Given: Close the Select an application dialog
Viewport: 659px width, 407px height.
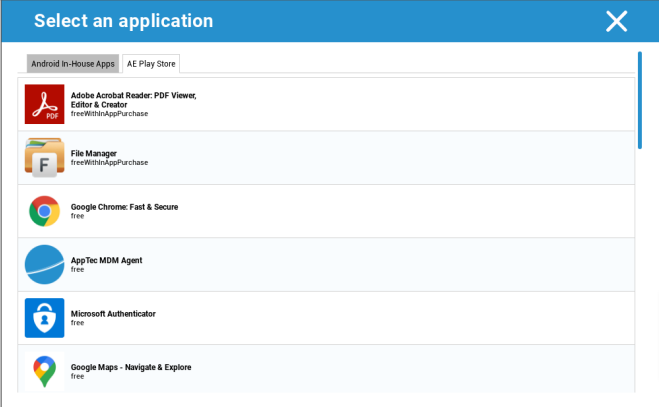Looking at the screenshot, I should (x=617, y=21).
